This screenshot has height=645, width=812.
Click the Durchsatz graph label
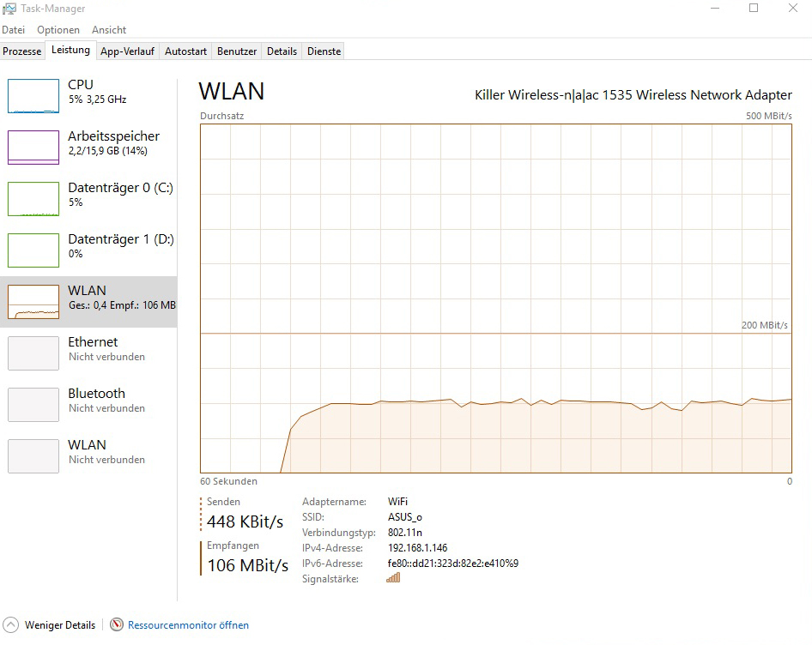(x=221, y=116)
